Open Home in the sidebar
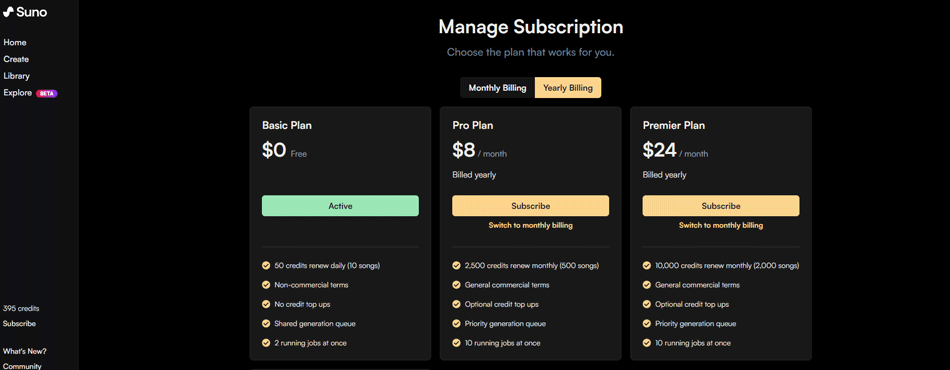 pos(15,42)
